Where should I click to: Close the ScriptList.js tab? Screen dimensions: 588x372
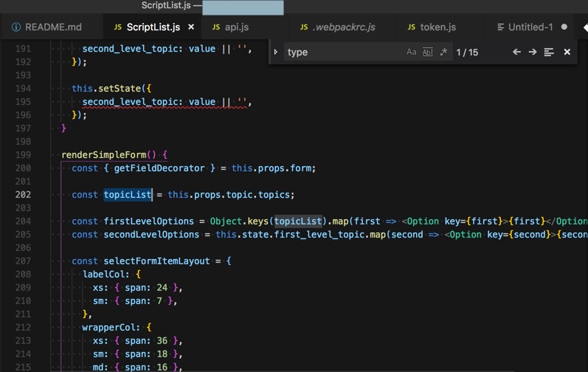(191, 27)
